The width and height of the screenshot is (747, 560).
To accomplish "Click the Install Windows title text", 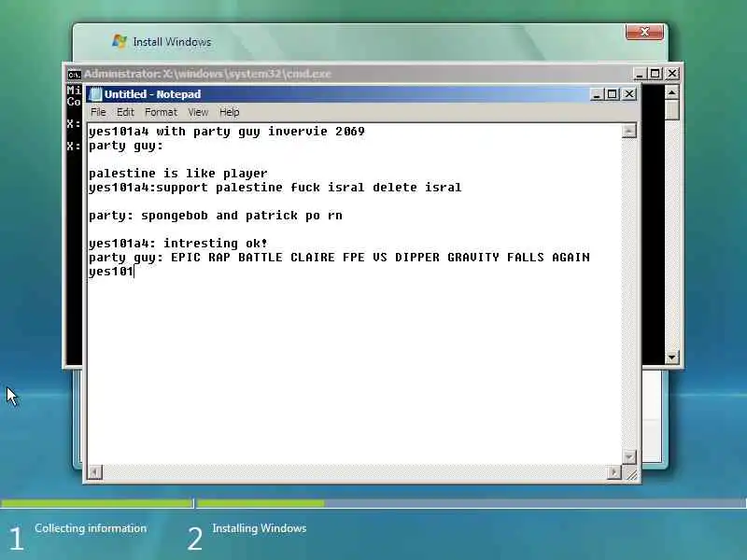I will (172, 42).
